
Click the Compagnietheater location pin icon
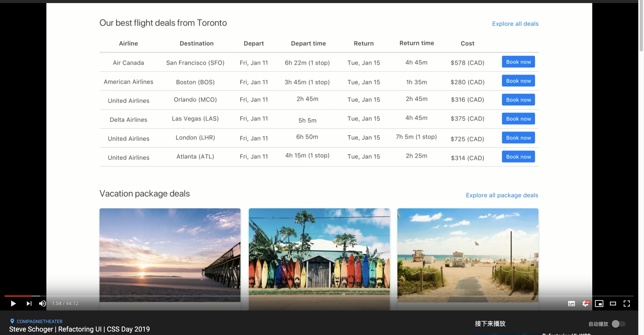click(x=12, y=321)
